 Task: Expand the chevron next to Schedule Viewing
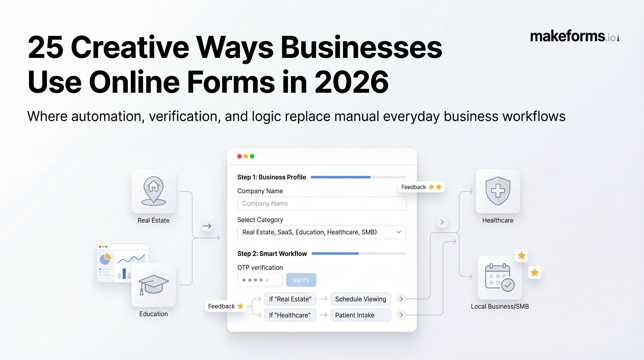point(401,299)
